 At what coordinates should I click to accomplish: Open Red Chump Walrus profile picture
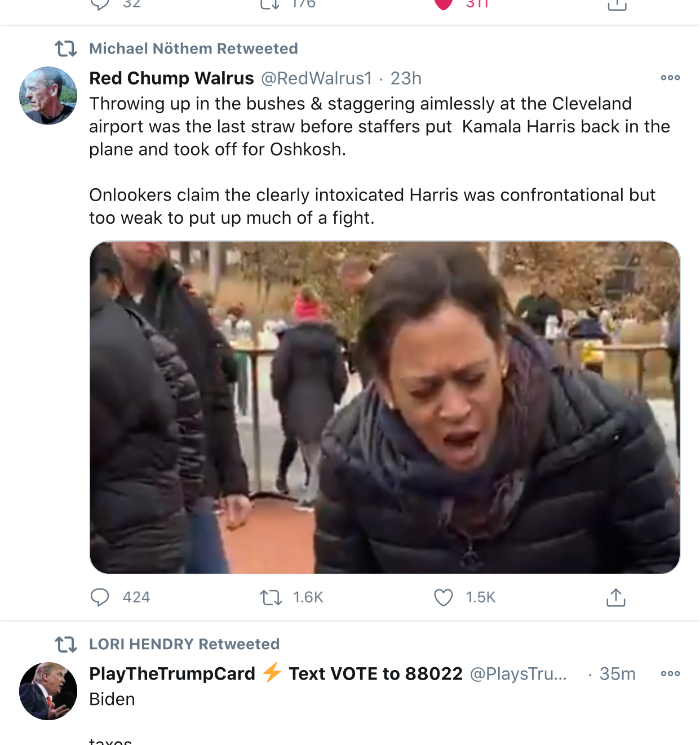(x=48, y=95)
